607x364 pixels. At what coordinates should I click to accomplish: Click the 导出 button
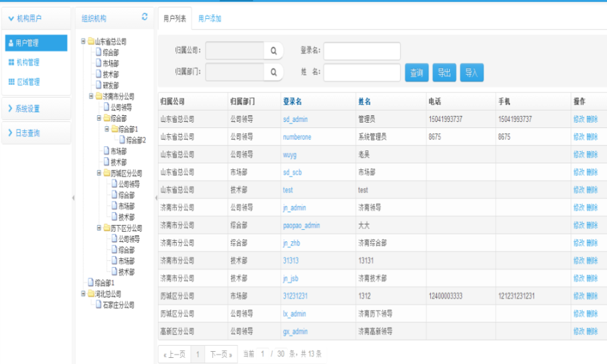444,72
